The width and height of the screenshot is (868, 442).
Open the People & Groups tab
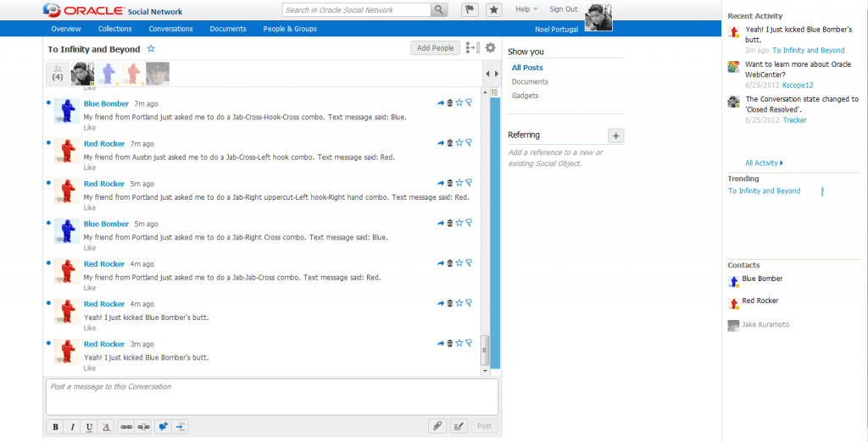290,29
